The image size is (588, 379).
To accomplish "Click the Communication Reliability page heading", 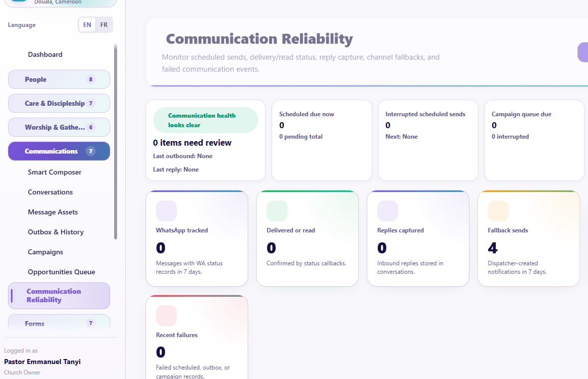I will click(x=260, y=39).
